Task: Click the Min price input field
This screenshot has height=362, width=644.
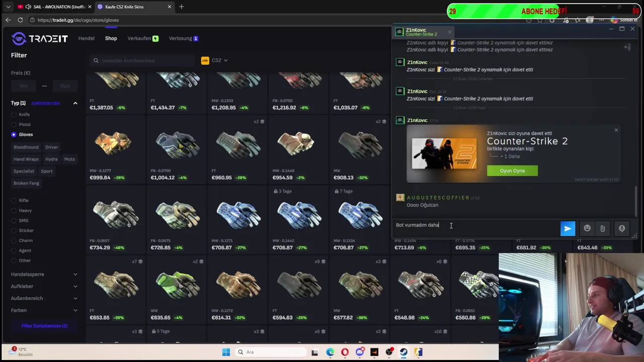Action: [24, 86]
